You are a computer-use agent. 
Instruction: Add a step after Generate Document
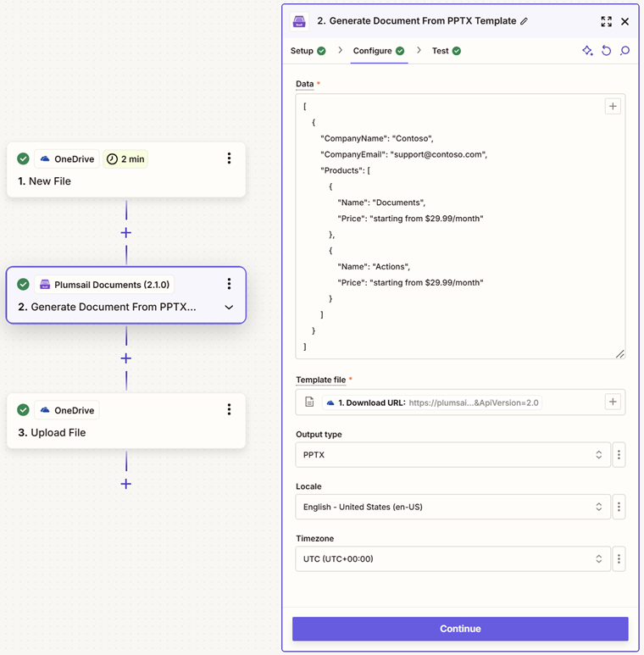[x=126, y=358]
